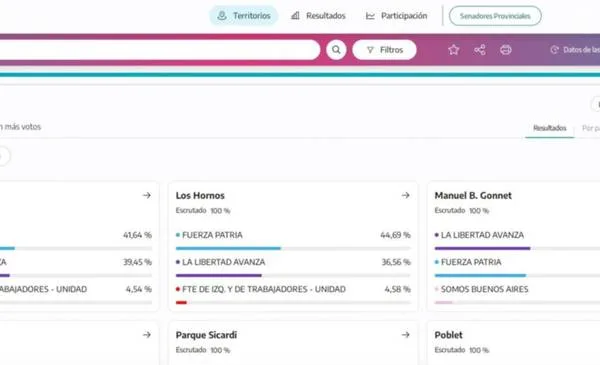Image resolution: width=600 pixels, height=365 pixels.
Task: Click arrow on the card with 41,64 %
Action: point(147,196)
